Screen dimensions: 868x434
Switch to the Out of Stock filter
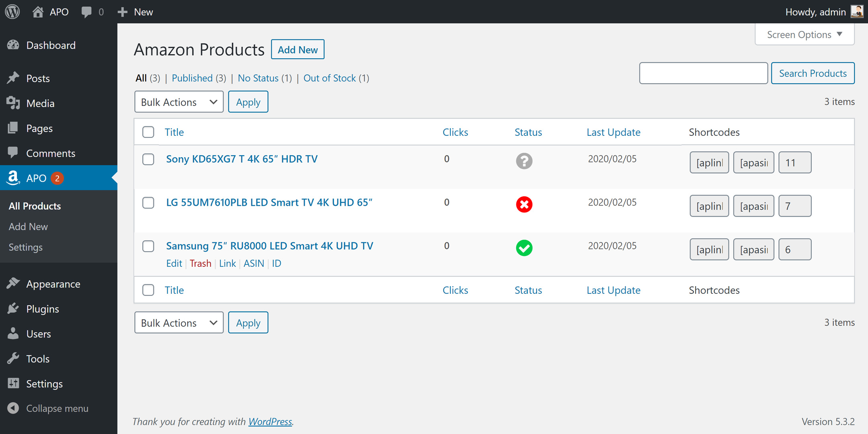click(329, 78)
